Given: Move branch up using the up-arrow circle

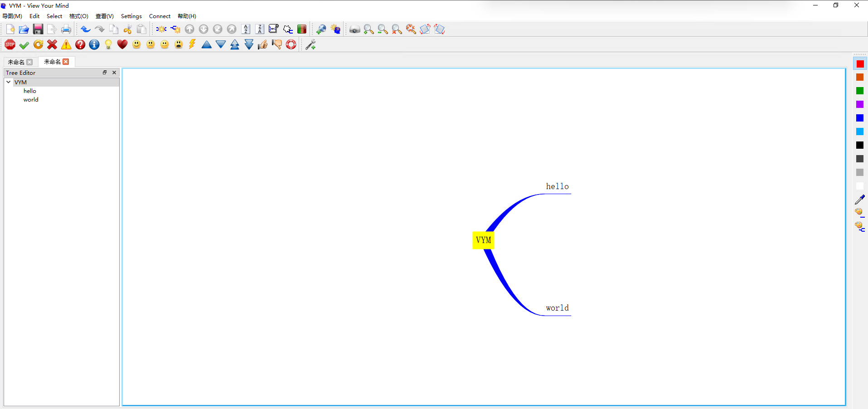Looking at the screenshot, I should click(x=189, y=29).
